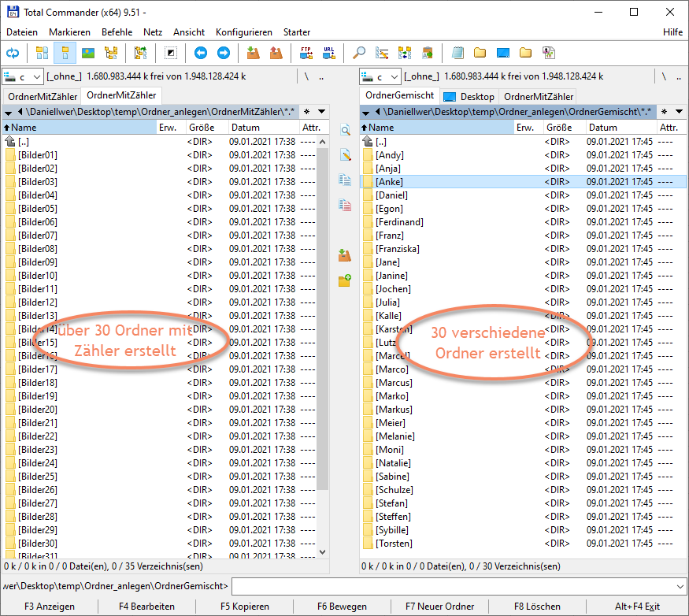
Task: Open the right panel directory hotlist asterisk
Action: [664, 112]
